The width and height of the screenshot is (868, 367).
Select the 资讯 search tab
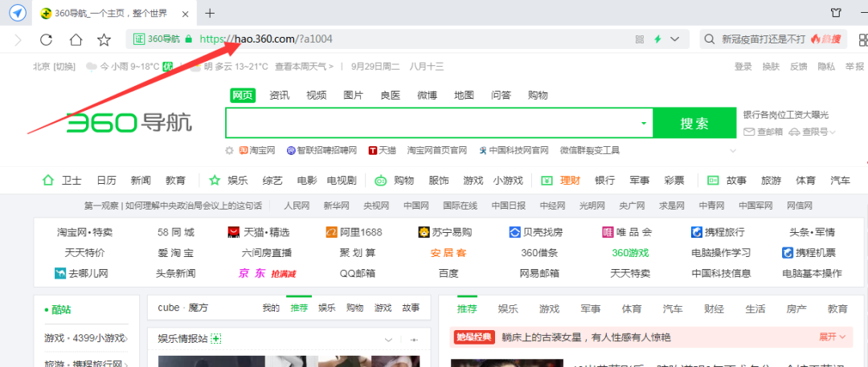[x=280, y=96]
